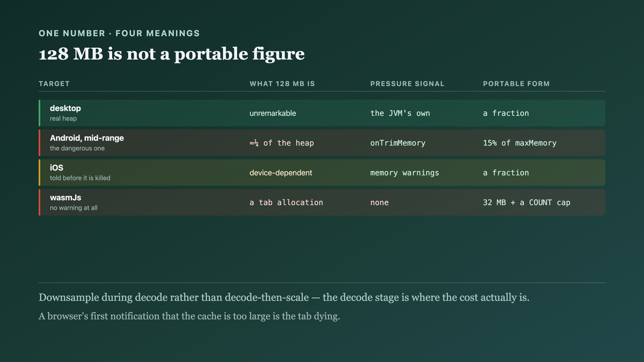Click the PORTABLE FORM column header

tap(516, 84)
